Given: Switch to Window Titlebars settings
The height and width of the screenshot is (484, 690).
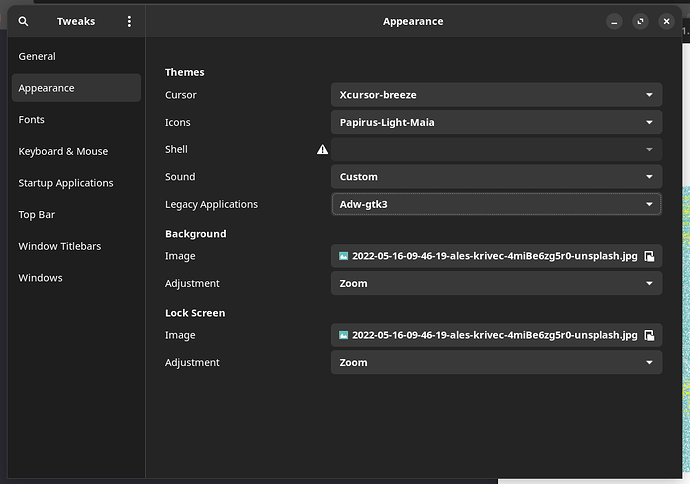Looking at the screenshot, I should (x=60, y=246).
